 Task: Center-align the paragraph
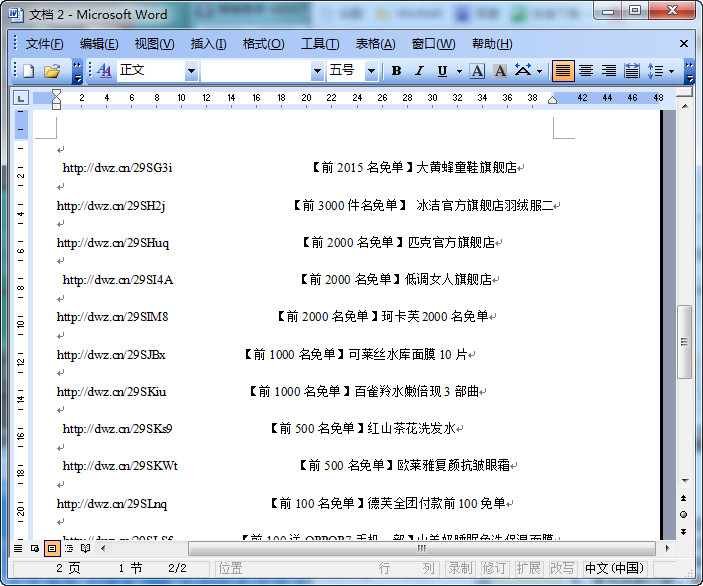pos(586,71)
